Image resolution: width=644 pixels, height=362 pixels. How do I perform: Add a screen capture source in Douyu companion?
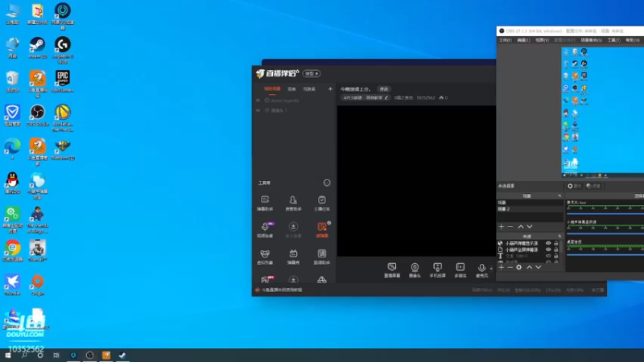click(392, 270)
